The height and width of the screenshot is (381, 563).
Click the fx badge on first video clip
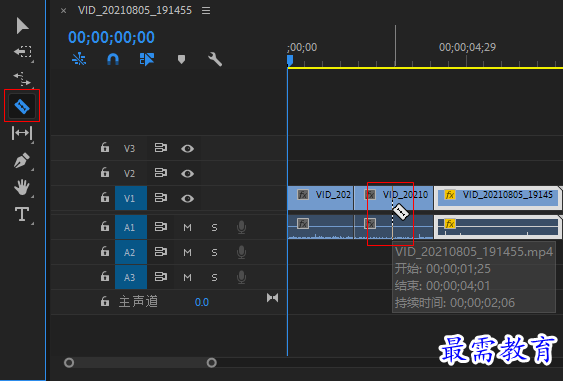click(x=303, y=195)
